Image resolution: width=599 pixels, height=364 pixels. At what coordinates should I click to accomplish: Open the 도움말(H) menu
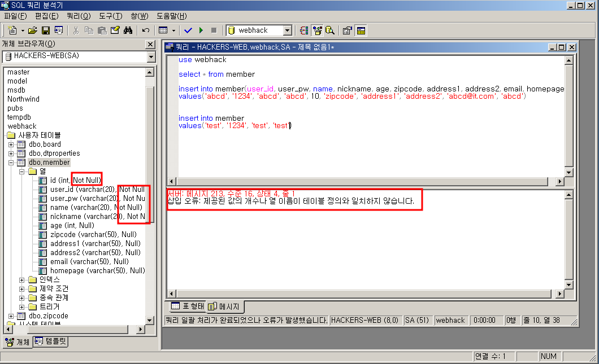[172, 16]
